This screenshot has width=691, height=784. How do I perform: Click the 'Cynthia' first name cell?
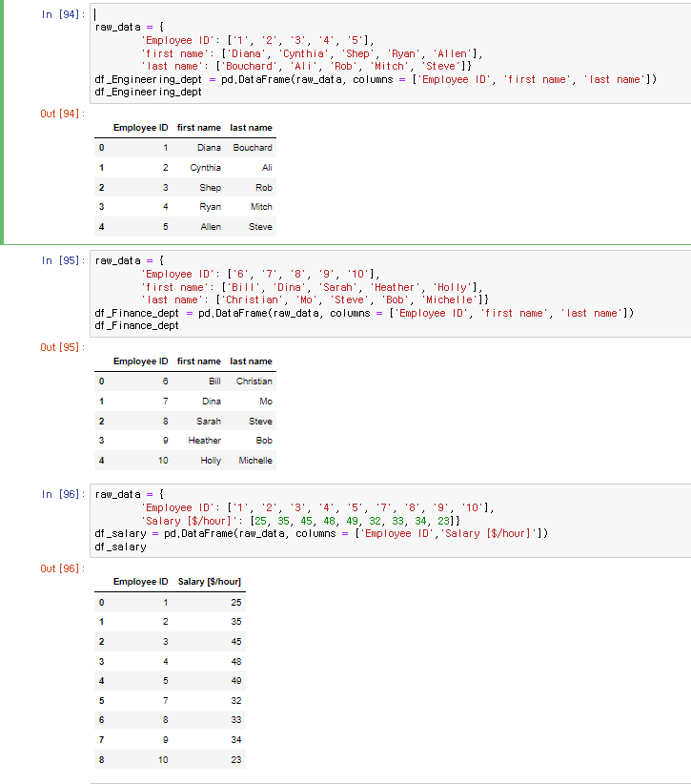205,168
